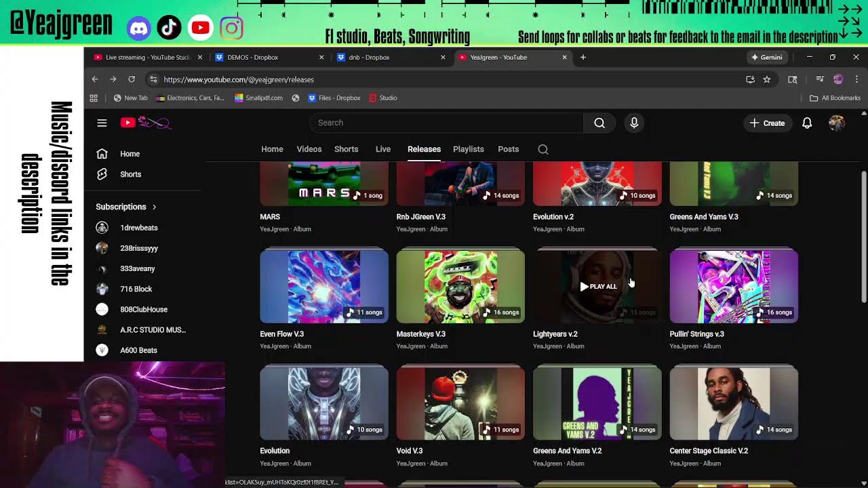Screen dimensions: 868x488
Task: Click the page vertical scrollbar
Action: click(x=863, y=237)
